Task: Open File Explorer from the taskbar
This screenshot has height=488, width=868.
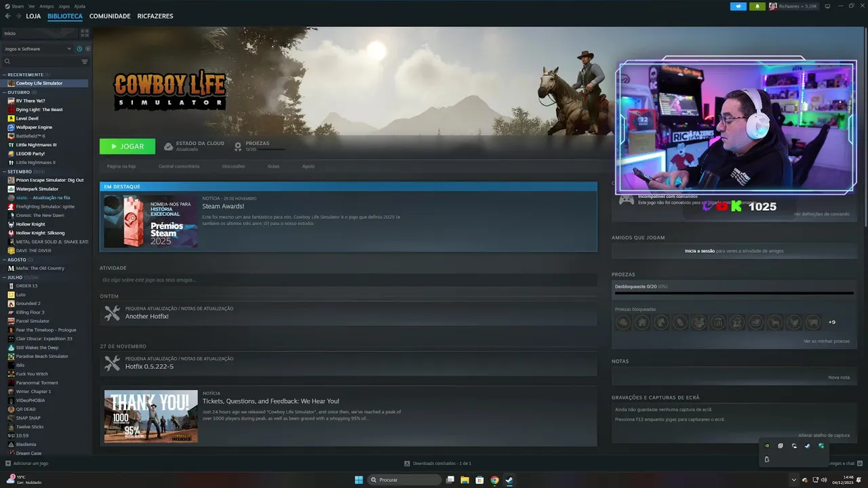Action: pyautogui.click(x=465, y=480)
